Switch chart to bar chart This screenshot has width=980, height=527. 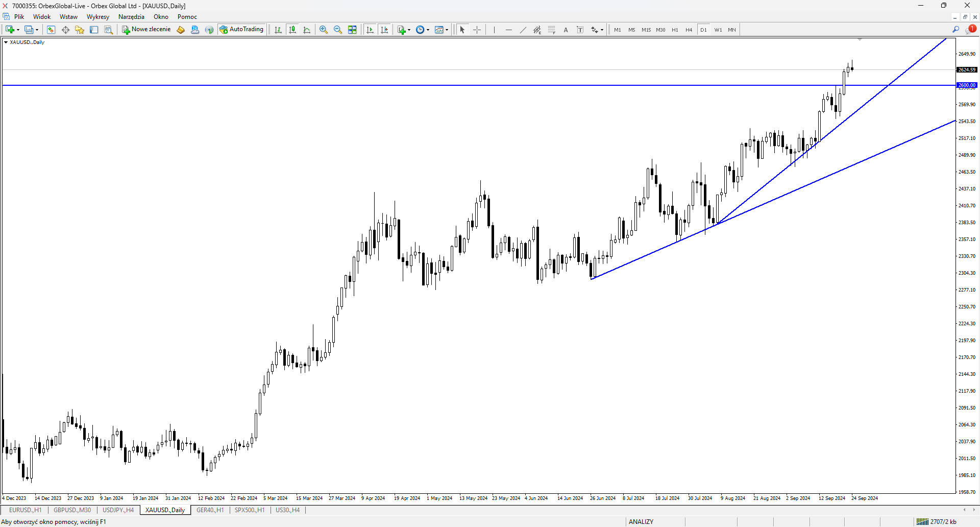[278, 30]
